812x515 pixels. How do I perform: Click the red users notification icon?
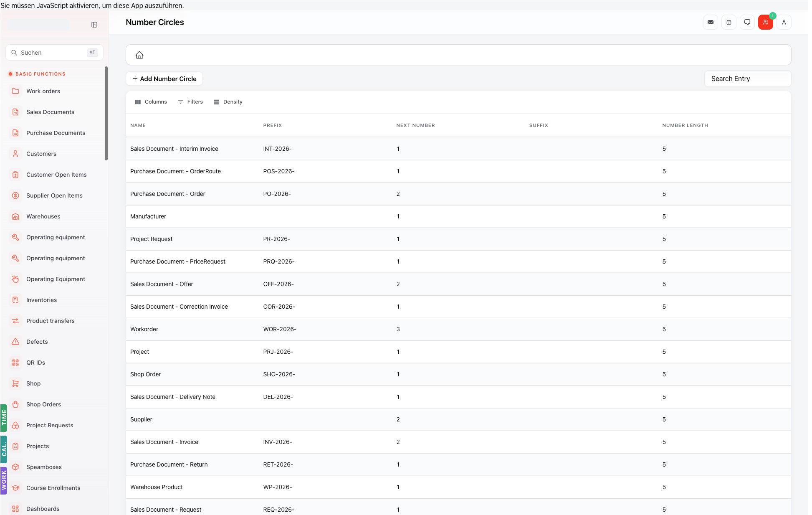click(x=765, y=22)
